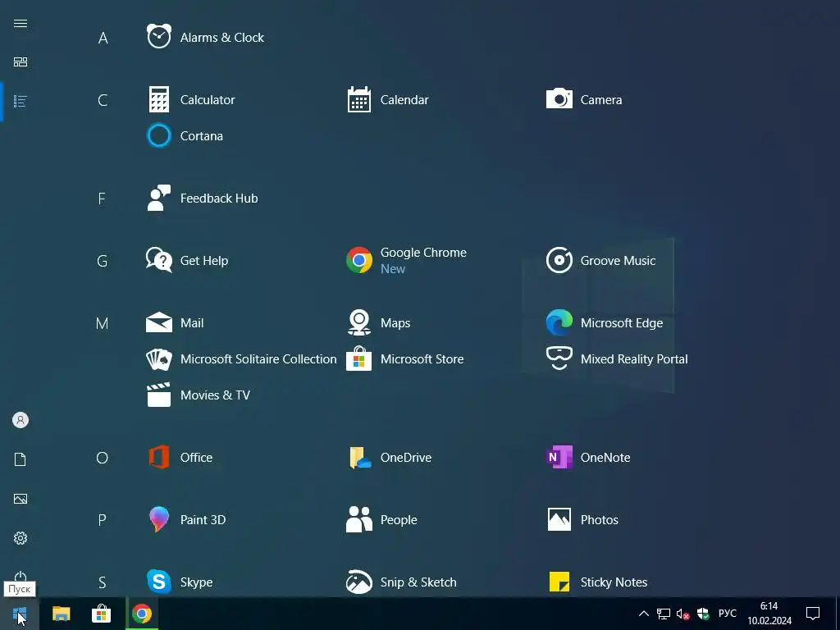840x630 pixels.
Task: Start Microsoft Solitaire Collection
Action: 242,359
